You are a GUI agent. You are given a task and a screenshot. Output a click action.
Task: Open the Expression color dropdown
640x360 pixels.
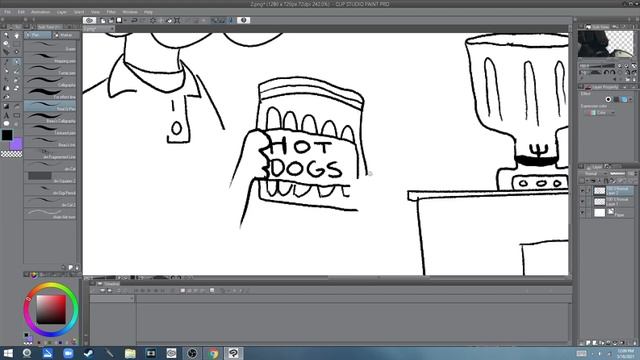(x=601, y=113)
